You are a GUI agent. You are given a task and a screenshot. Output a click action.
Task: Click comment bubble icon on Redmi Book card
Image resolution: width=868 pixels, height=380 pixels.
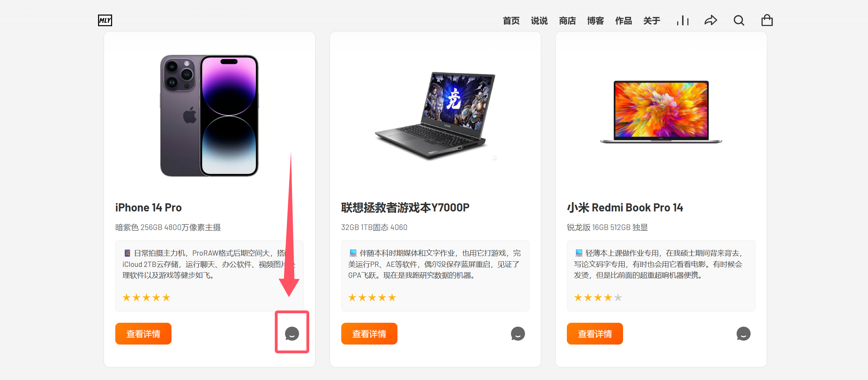point(743,334)
